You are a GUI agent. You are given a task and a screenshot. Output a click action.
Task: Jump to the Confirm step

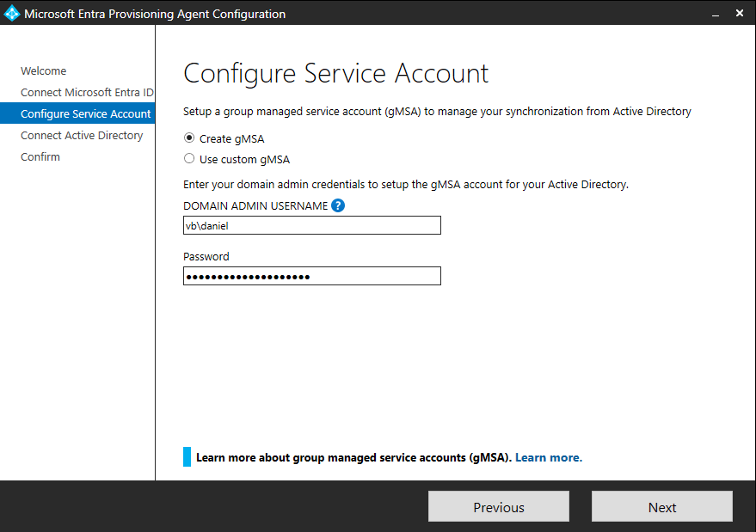pyautogui.click(x=40, y=156)
